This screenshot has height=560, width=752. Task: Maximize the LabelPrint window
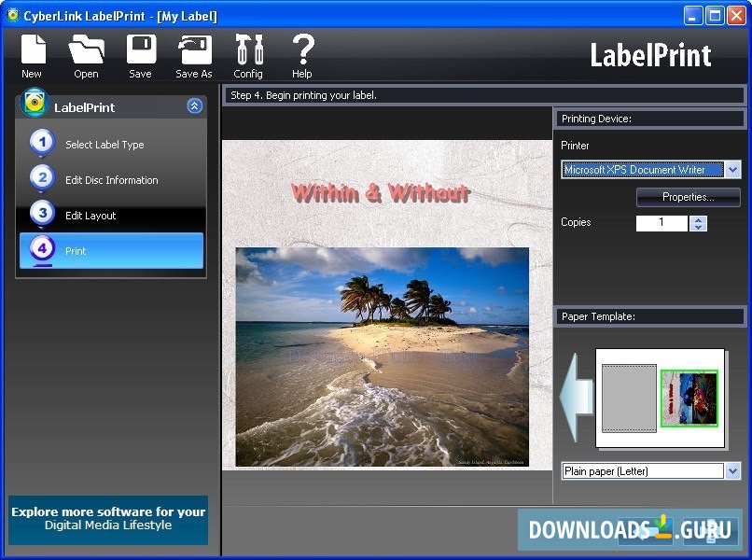pos(715,16)
